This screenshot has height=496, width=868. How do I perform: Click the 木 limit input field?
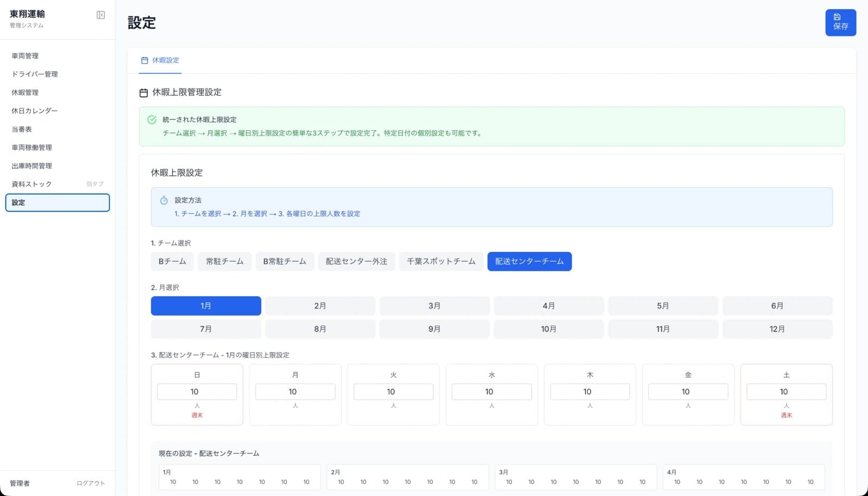click(590, 392)
